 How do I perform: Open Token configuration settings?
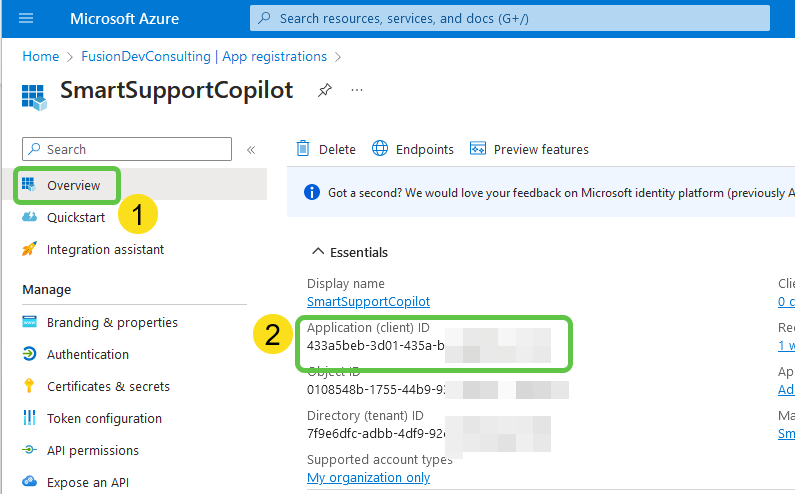104,418
